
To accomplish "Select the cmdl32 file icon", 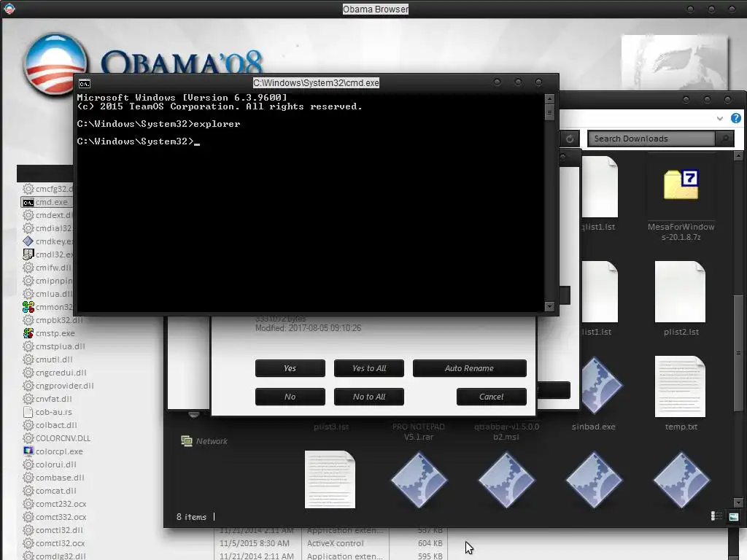I will click(x=28, y=254).
